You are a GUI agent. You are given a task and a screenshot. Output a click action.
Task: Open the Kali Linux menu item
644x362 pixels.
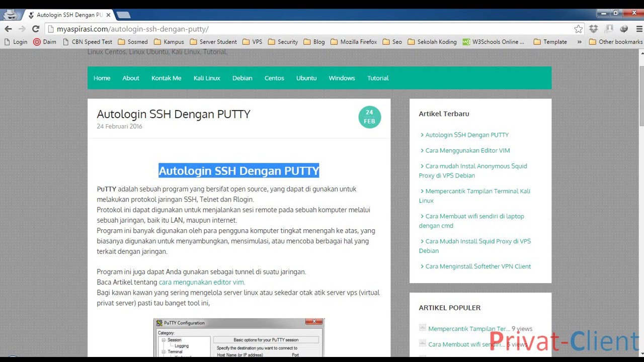coord(207,78)
